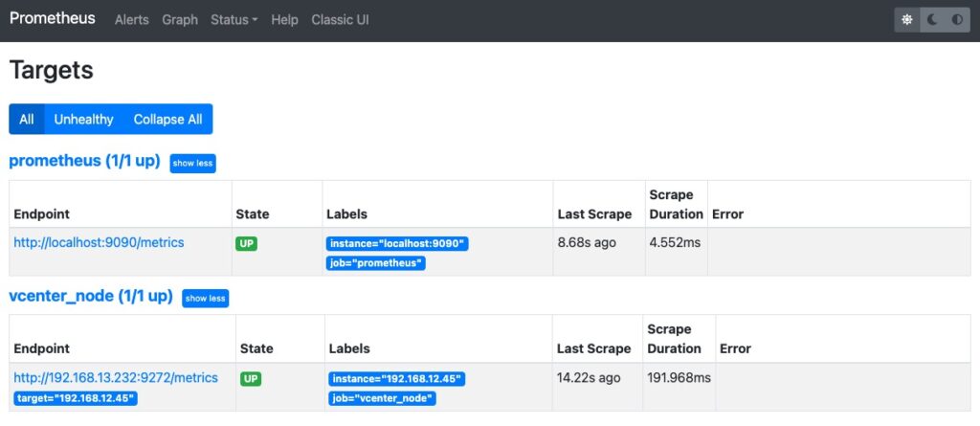
Task: Select the browser-preferred half-circle contrast theme icon
Action: [x=957, y=20]
